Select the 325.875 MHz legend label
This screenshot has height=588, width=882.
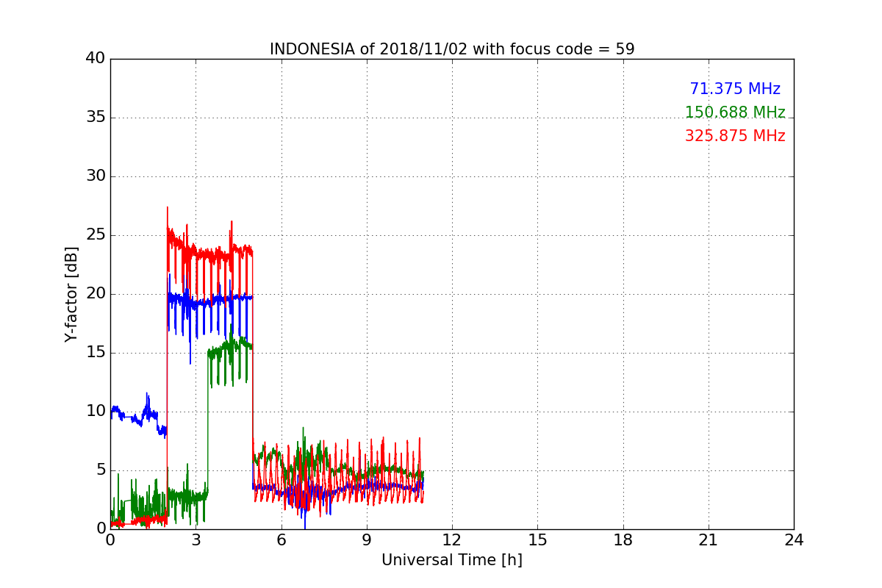click(735, 136)
